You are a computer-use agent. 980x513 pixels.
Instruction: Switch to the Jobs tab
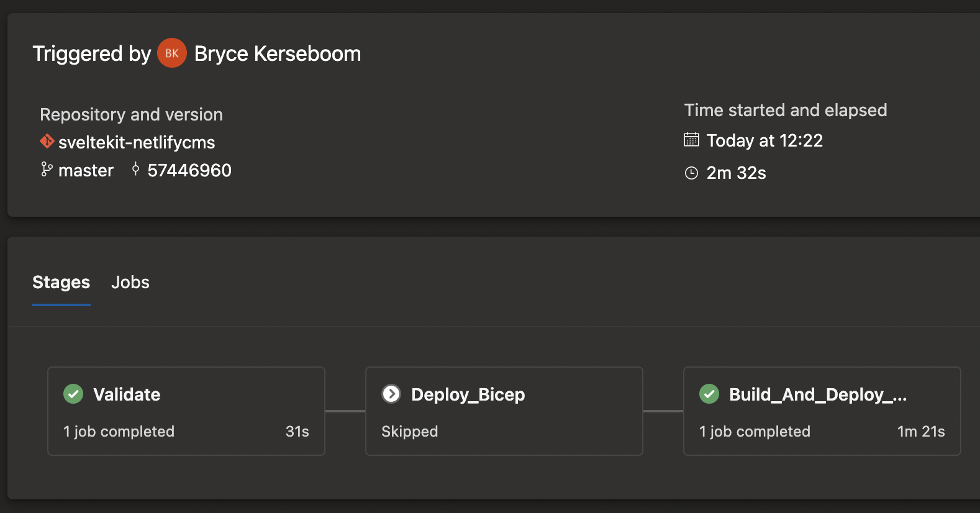coord(130,283)
